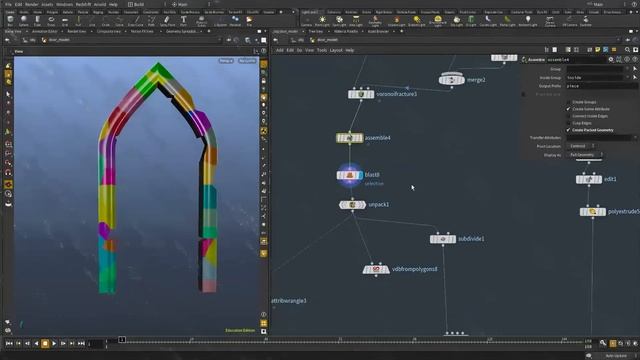640x360 pixels.
Task: Click the Inside Group field
Action: [x=595, y=78]
